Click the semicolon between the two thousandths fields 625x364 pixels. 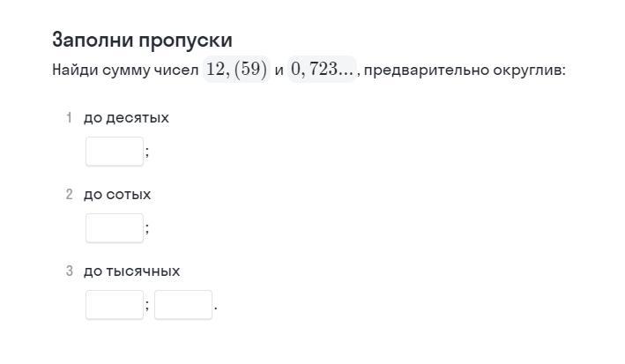point(147,305)
